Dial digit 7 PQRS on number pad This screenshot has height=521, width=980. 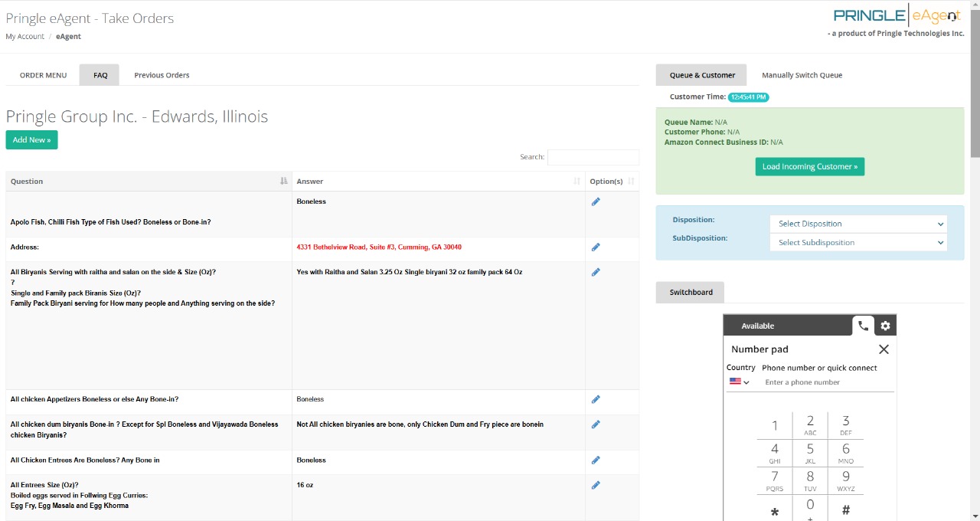click(x=775, y=481)
